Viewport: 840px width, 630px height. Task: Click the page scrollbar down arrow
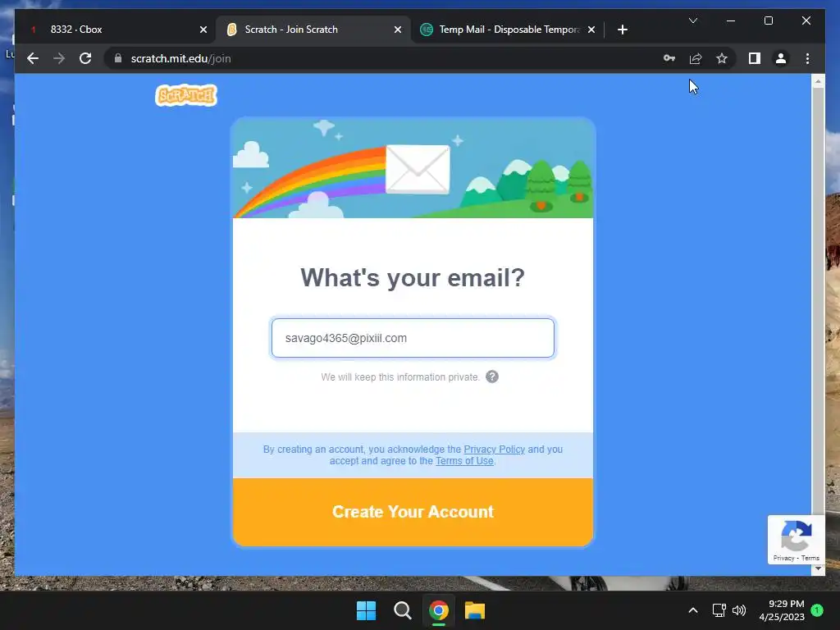pyautogui.click(x=818, y=569)
